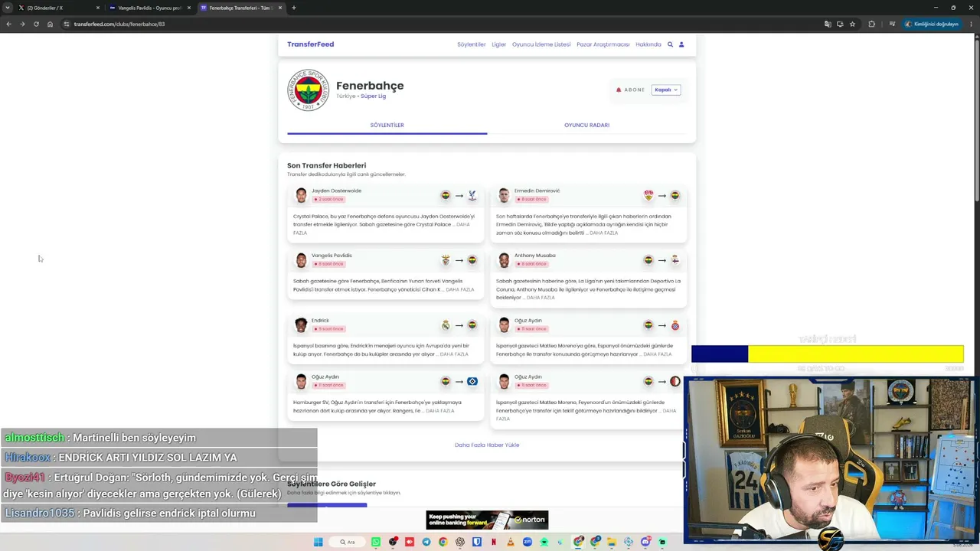This screenshot has height=551, width=980.
Task: Open Pazar Araştırmacısı in navigation
Action: click(x=603, y=44)
